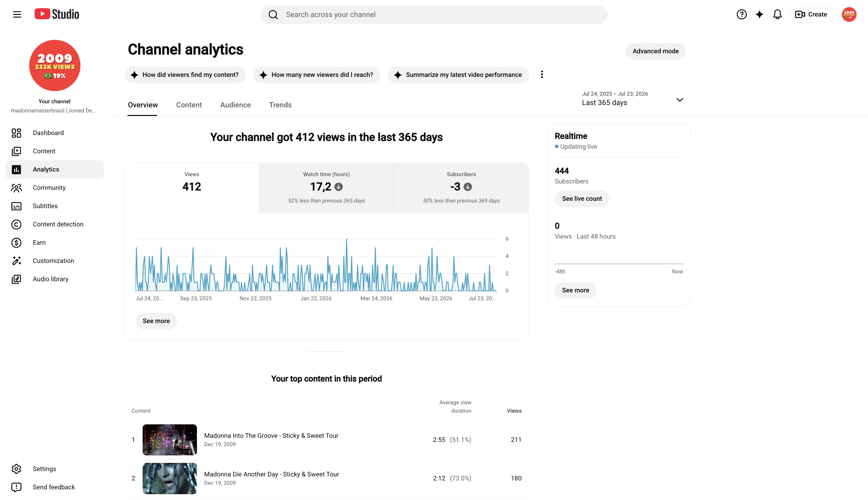
Task: Select the Watch time (hours) metric card
Action: pos(326,188)
